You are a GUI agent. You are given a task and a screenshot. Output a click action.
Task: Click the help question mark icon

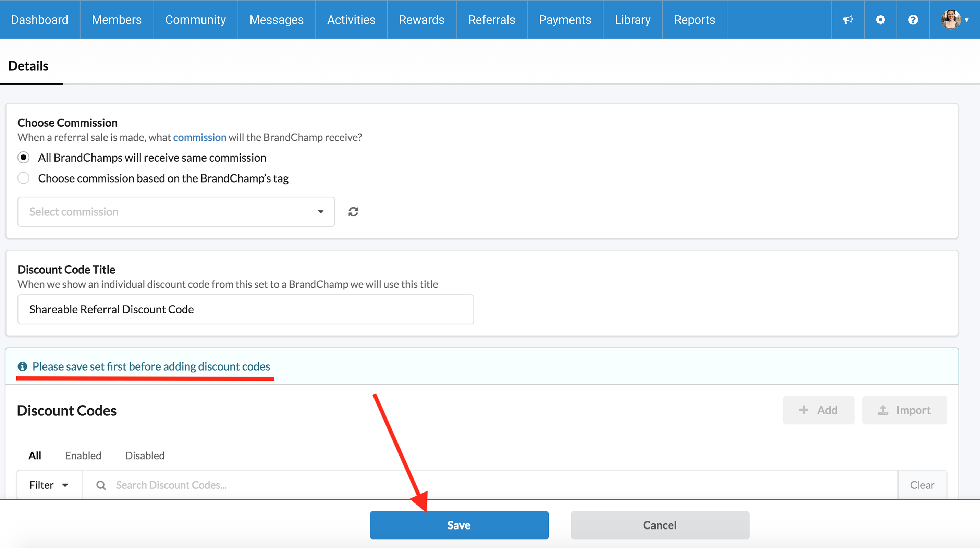(913, 20)
